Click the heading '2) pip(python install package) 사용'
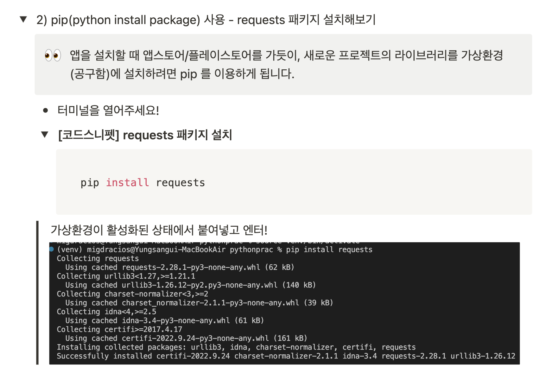Screen dimensions: 553x392 [131, 20]
